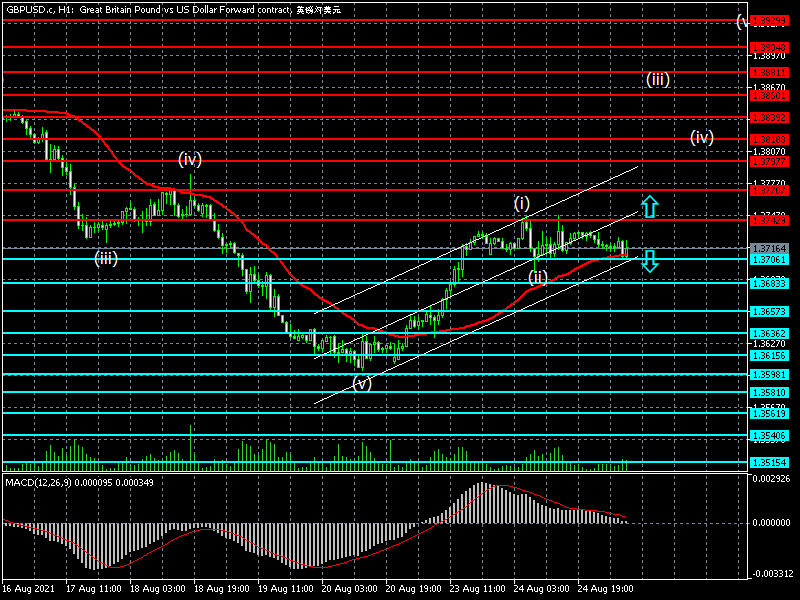Click the 1.35810 cyan price label
Image resolution: width=800 pixels, height=600 pixels.
(x=769, y=393)
